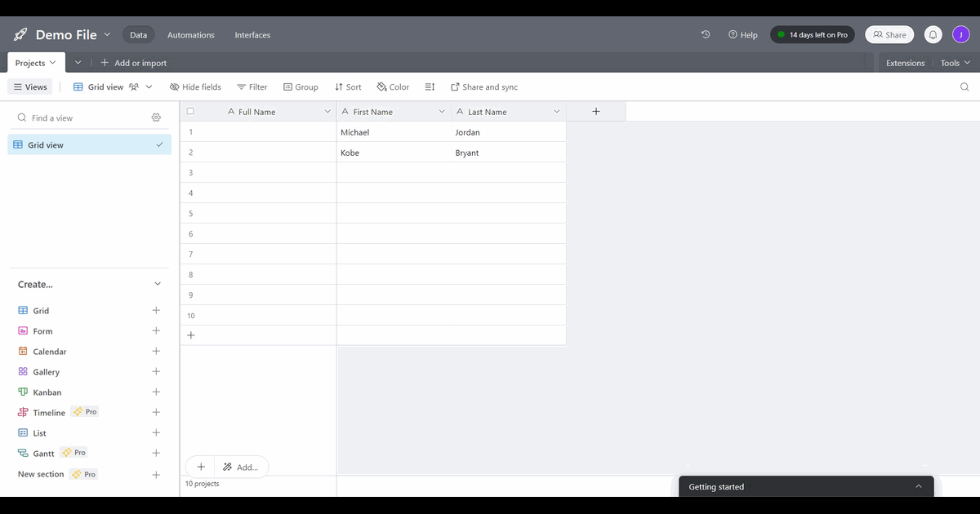
Task: Create a Calendar view using its plus
Action: pyautogui.click(x=156, y=352)
